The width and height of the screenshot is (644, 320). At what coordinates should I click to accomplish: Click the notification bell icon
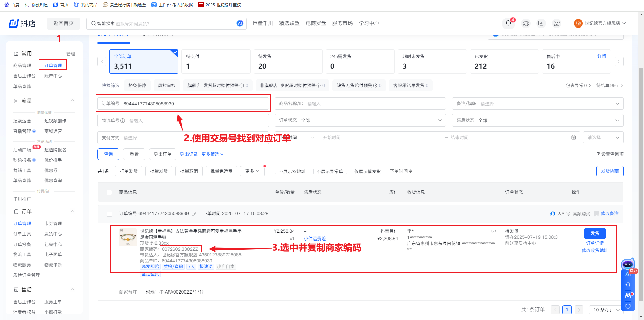pos(508,23)
